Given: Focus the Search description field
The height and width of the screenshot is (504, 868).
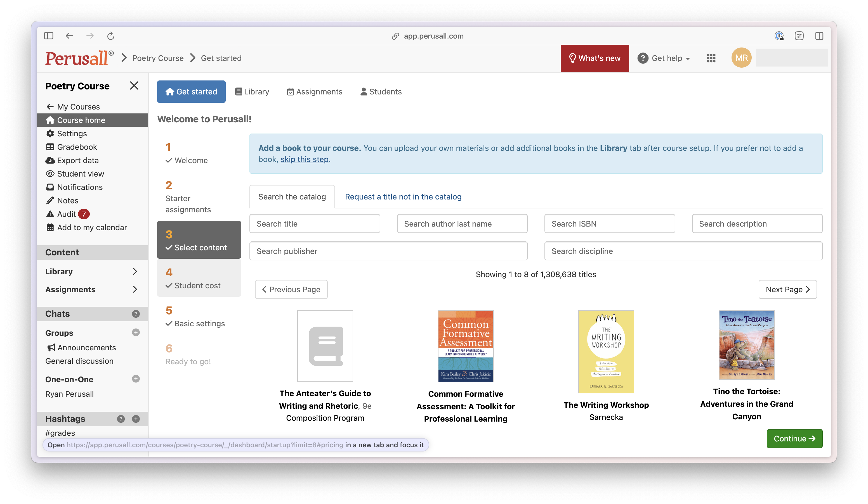Looking at the screenshot, I should tap(757, 224).
